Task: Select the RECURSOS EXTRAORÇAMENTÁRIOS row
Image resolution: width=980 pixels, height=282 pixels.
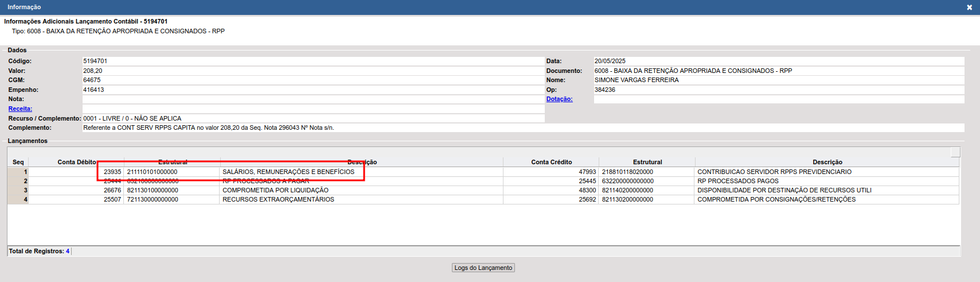Action: 278,199
